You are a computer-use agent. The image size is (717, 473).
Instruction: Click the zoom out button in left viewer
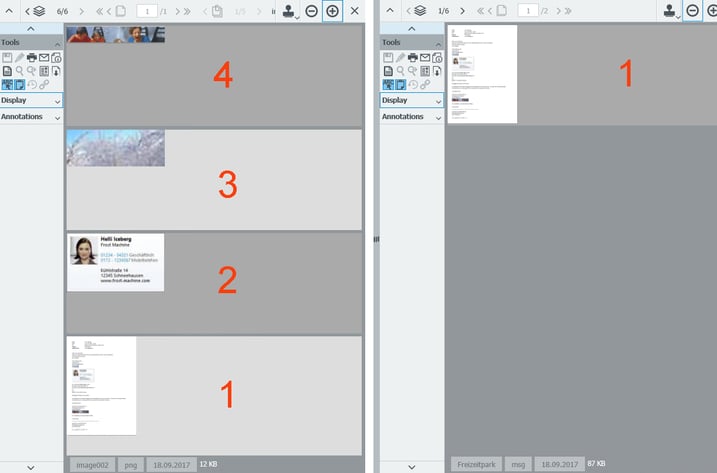point(312,11)
